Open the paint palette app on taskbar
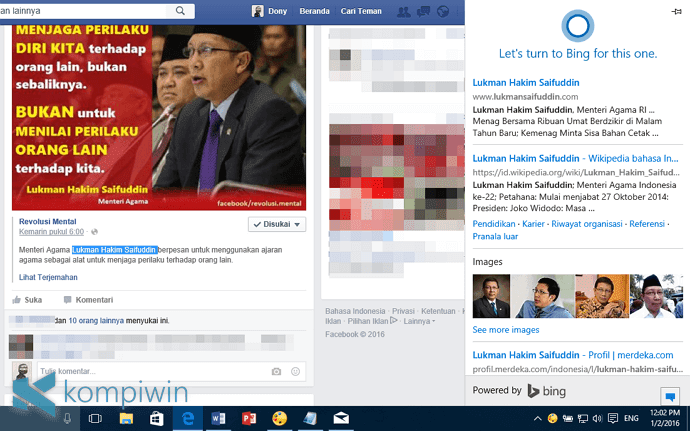 279,418
